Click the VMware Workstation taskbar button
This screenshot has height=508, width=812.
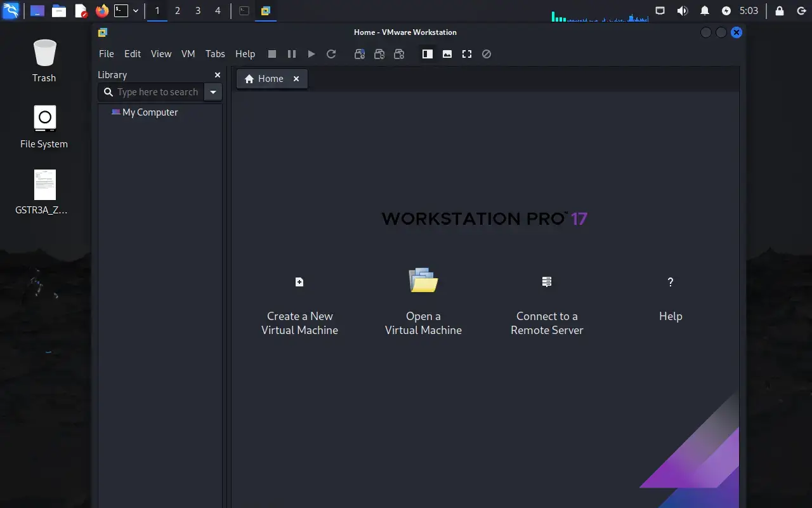(266, 11)
